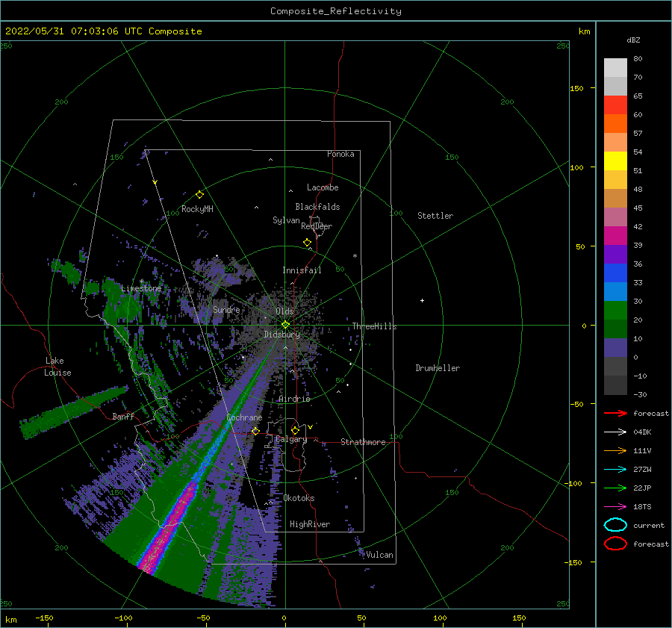Click the magenta 18TS arrow legend icon

tap(615, 507)
